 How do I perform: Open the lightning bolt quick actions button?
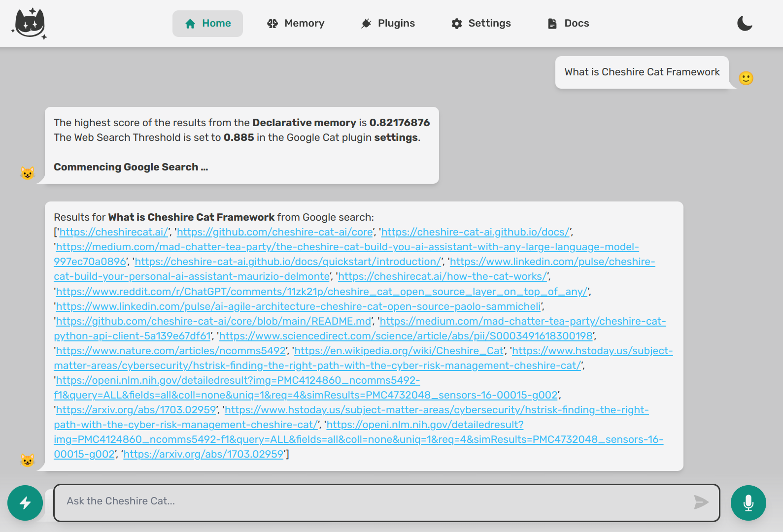tap(25, 503)
